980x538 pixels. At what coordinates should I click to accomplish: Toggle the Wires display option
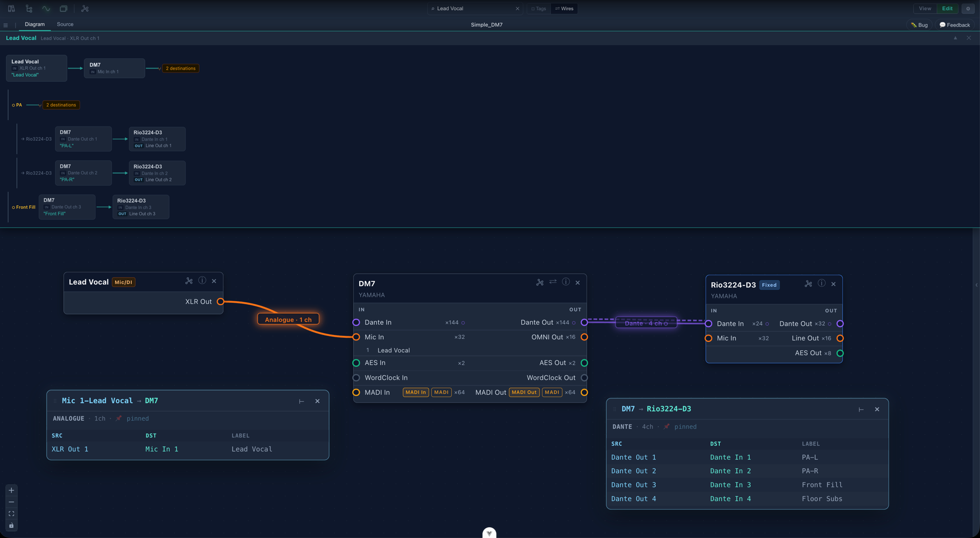[x=564, y=8]
